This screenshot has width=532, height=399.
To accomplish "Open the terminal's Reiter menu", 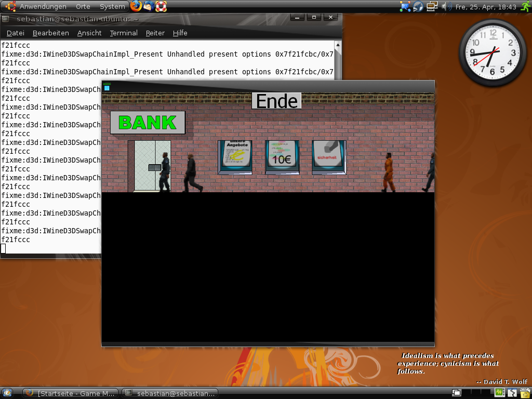I will (155, 33).
